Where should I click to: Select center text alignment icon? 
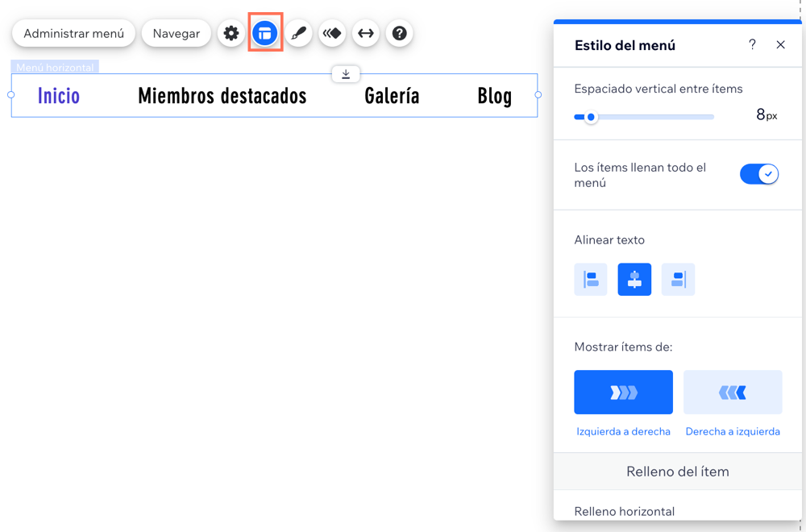(x=634, y=278)
